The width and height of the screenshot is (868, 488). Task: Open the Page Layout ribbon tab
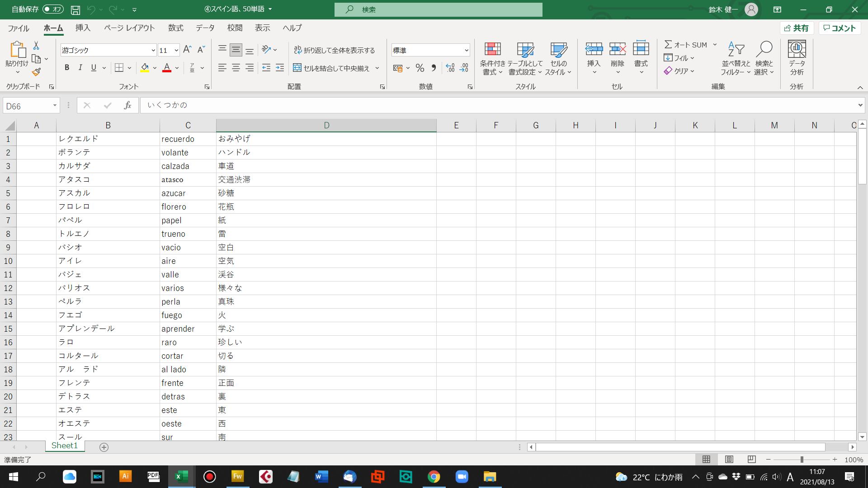point(129,28)
